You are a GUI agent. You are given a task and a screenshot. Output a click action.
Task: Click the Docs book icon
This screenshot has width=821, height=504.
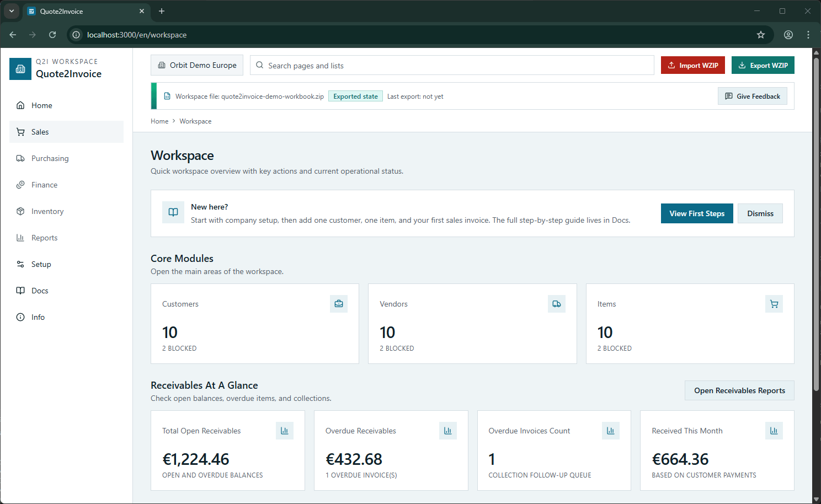coord(20,291)
